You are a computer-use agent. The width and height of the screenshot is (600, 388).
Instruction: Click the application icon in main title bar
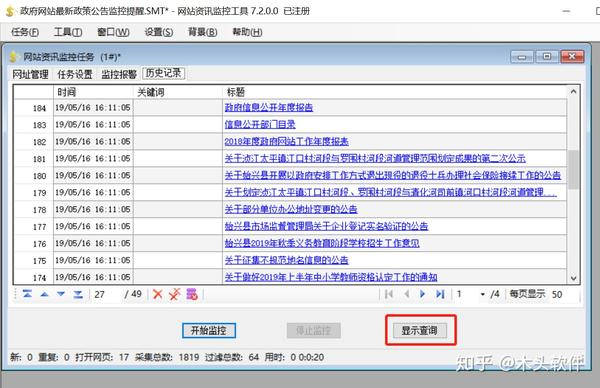click(x=10, y=11)
